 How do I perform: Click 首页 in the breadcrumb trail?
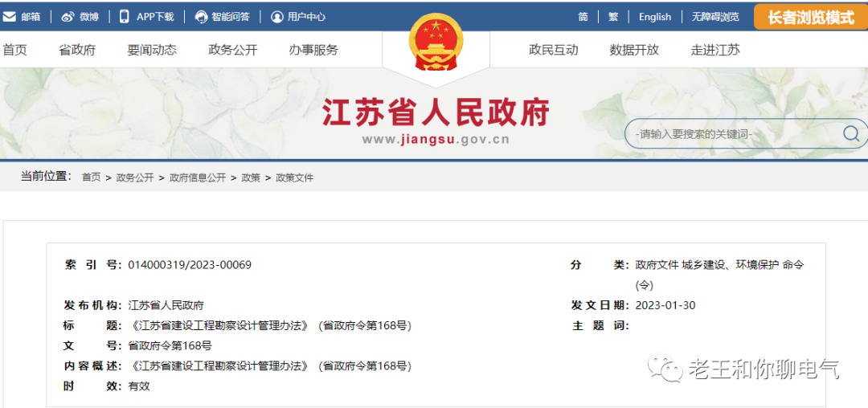(x=91, y=177)
